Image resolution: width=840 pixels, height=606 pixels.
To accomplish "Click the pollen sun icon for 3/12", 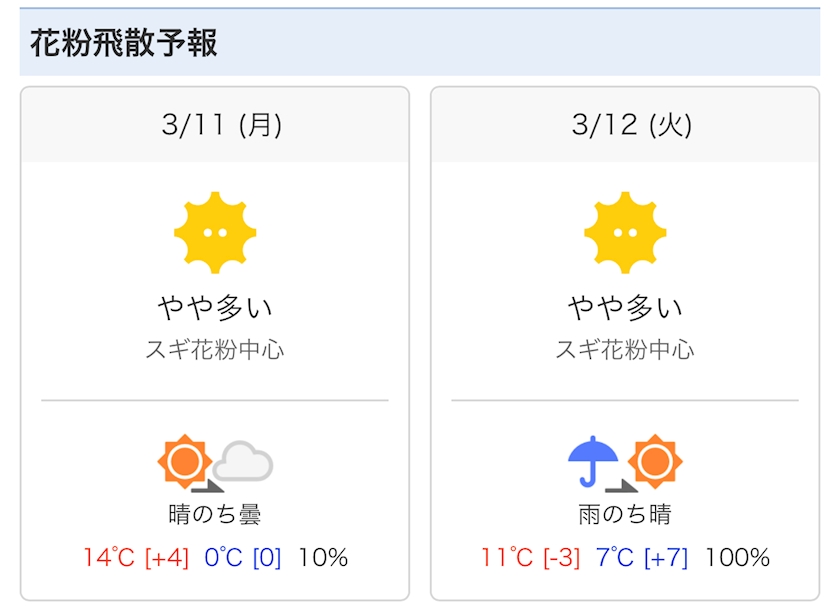I will [x=625, y=232].
